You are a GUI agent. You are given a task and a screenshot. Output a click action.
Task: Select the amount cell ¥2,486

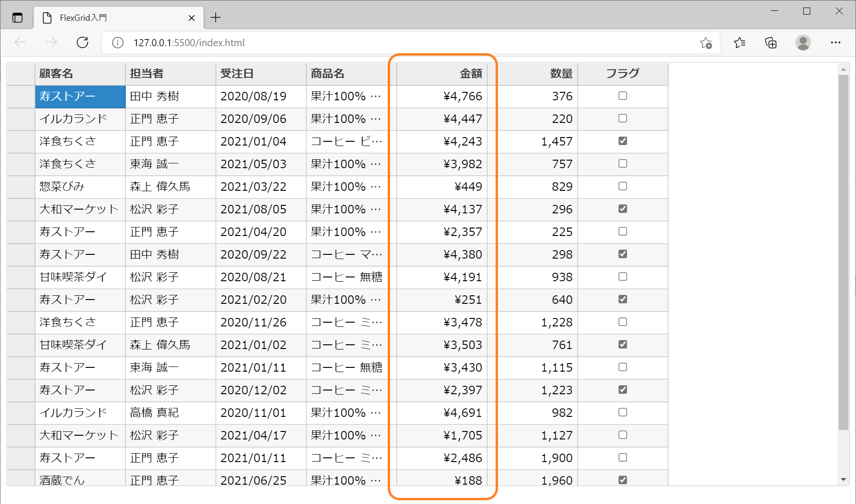pos(442,458)
